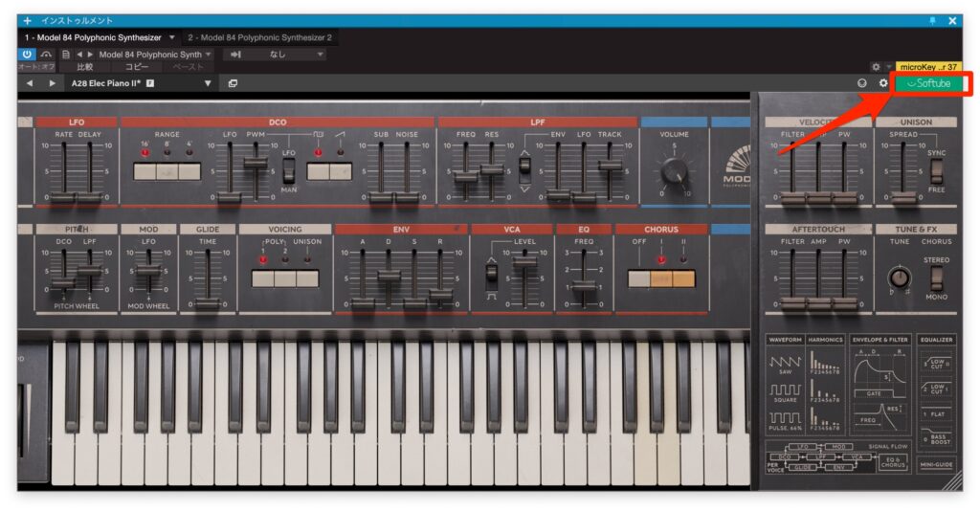Go to previous preset with left arrow

click(x=29, y=84)
